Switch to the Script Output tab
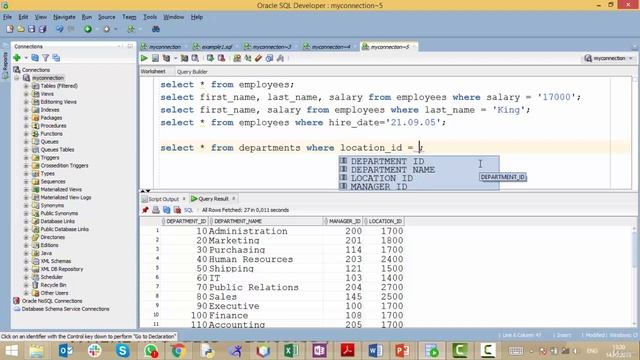This screenshot has width=640, height=360. click(163, 199)
